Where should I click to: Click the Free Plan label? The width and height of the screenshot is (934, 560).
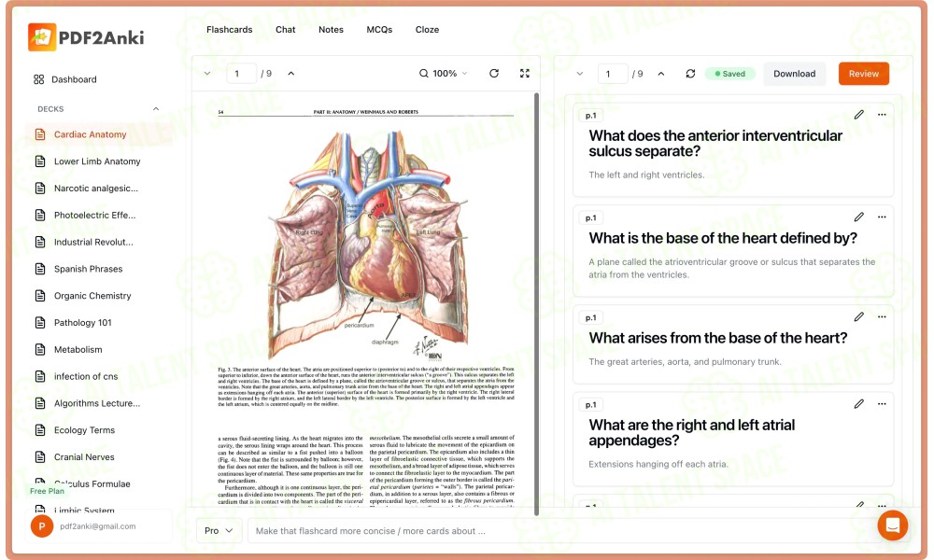pyautogui.click(x=47, y=491)
